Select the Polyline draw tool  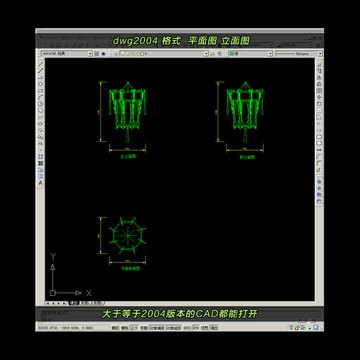click(x=41, y=77)
